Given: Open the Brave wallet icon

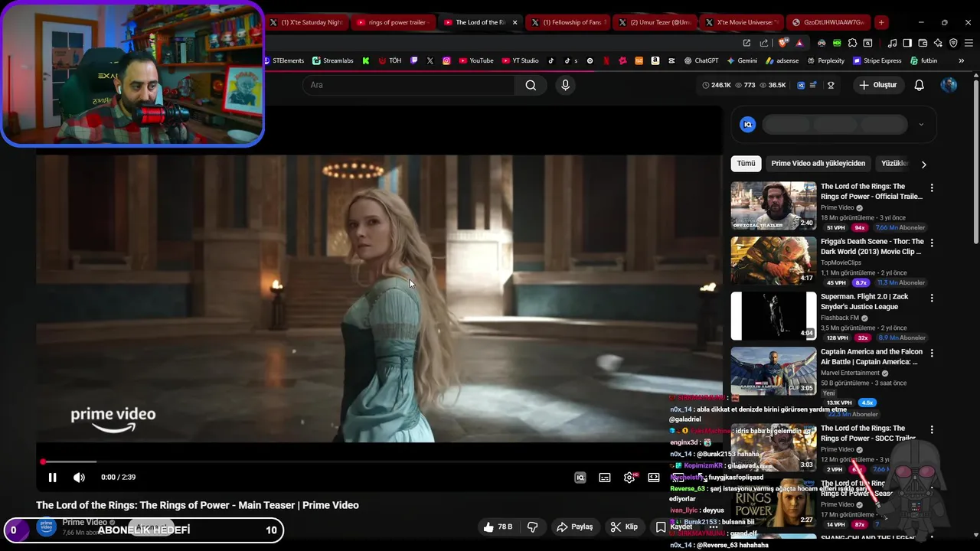Looking at the screenshot, I should coord(923,43).
